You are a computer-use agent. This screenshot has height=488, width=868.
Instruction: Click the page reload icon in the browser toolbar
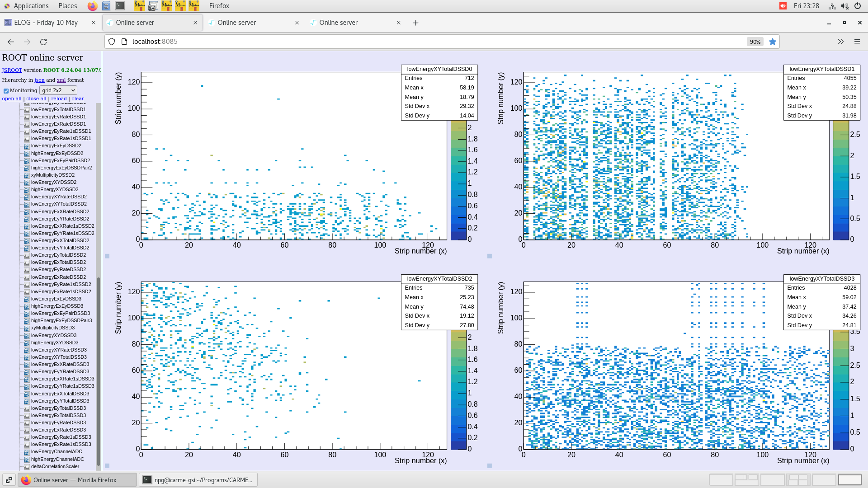[x=43, y=42]
